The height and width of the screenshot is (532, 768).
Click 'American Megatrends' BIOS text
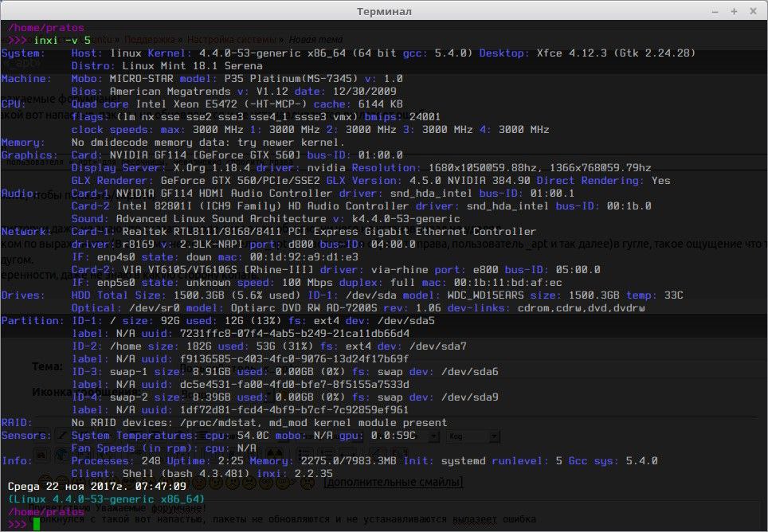pyautogui.click(x=170, y=91)
